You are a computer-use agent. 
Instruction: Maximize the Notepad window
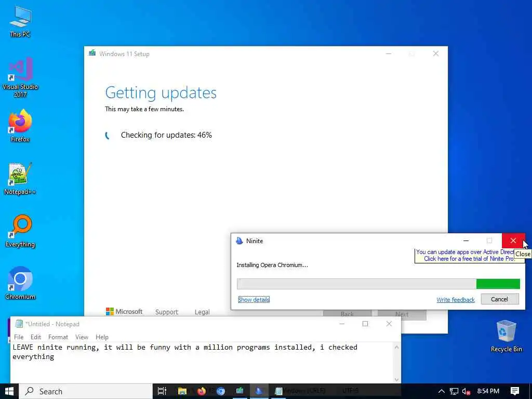(365, 324)
